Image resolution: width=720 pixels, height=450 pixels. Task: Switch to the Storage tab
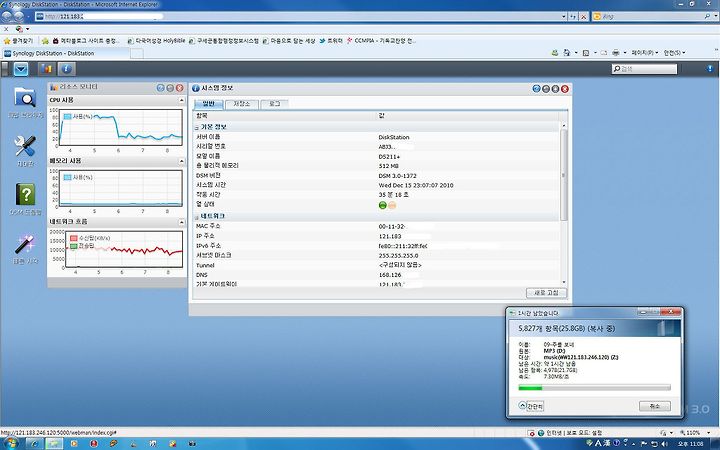[242, 104]
